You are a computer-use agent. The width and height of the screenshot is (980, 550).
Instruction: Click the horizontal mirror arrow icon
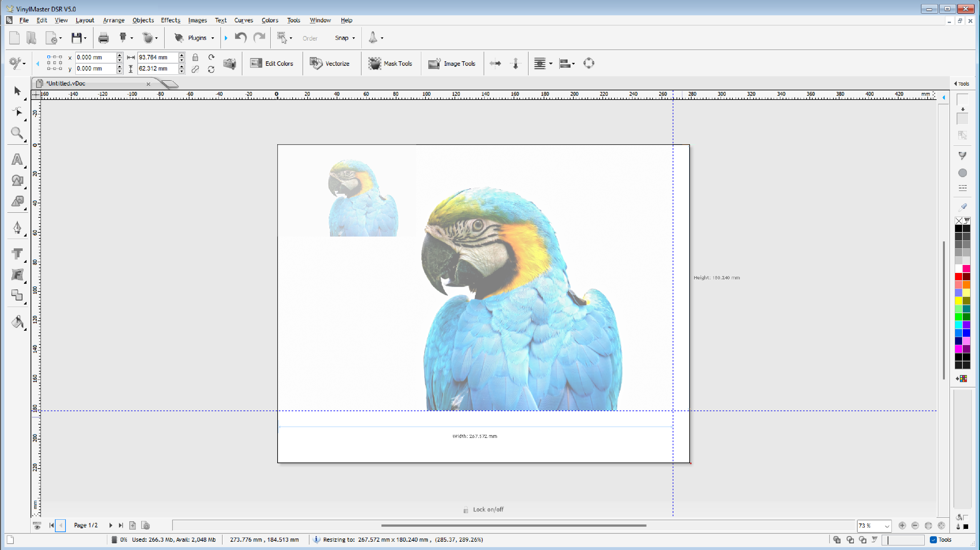[495, 63]
